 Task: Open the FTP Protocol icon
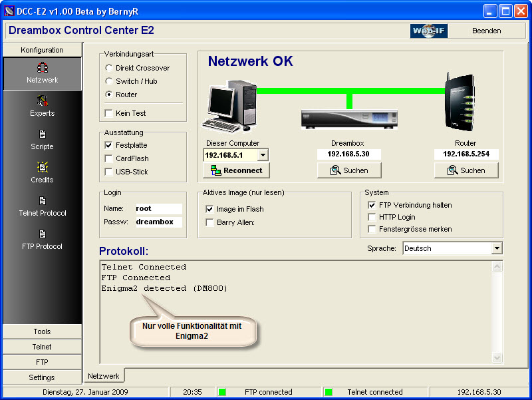[43, 234]
